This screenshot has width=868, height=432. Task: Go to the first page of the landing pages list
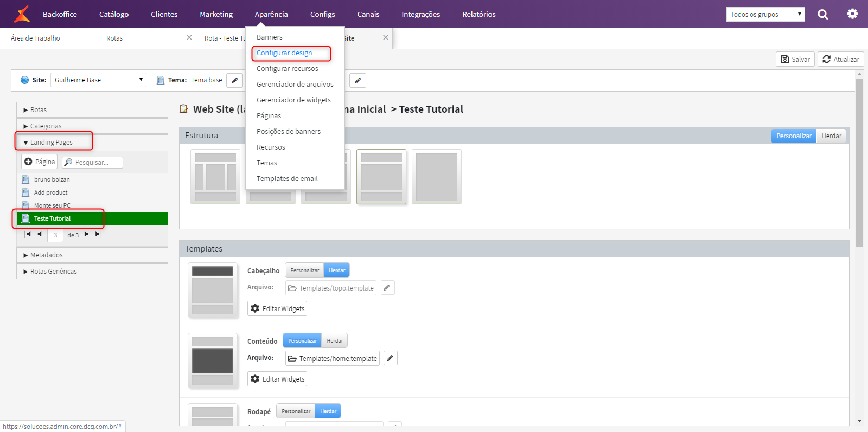pyautogui.click(x=28, y=234)
